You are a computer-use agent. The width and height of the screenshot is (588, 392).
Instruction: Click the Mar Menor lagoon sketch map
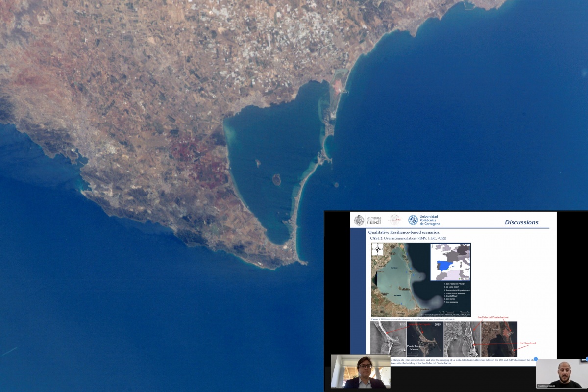pos(421,280)
